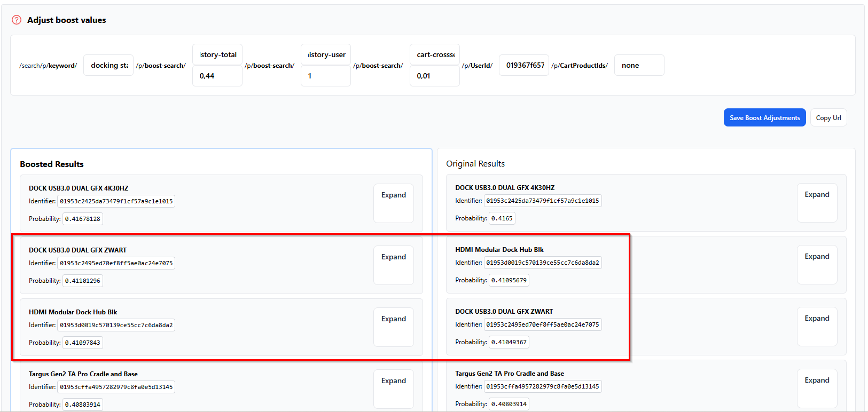Image resolution: width=868 pixels, height=412 pixels.
Task: Click identifier 01953cffa4957282979c8fa0e5d13145 in Original Results
Action: (x=543, y=386)
